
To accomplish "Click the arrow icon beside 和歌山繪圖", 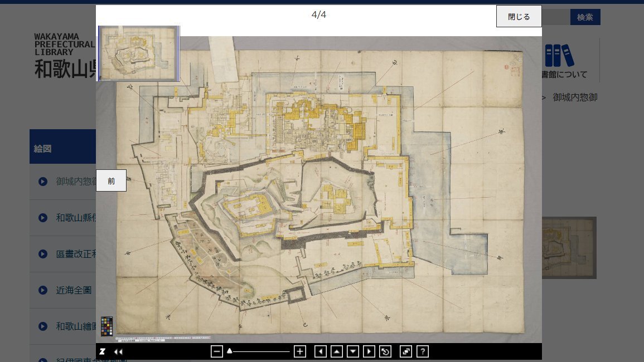I will tap(43, 326).
